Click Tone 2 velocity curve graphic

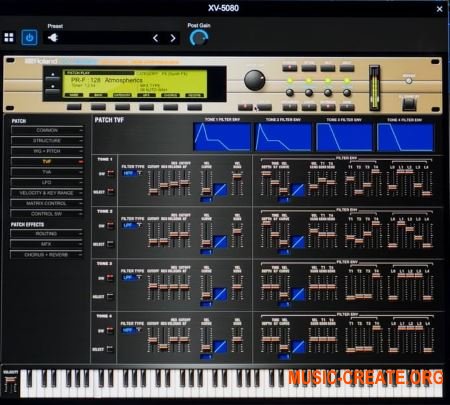tap(220, 242)
